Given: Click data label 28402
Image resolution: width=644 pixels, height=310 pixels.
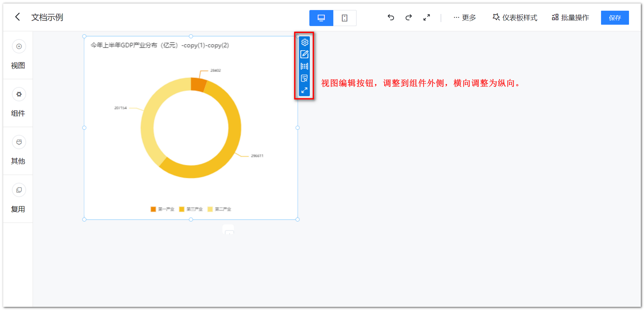Looking at the screenshot, I should pos(216,70).
